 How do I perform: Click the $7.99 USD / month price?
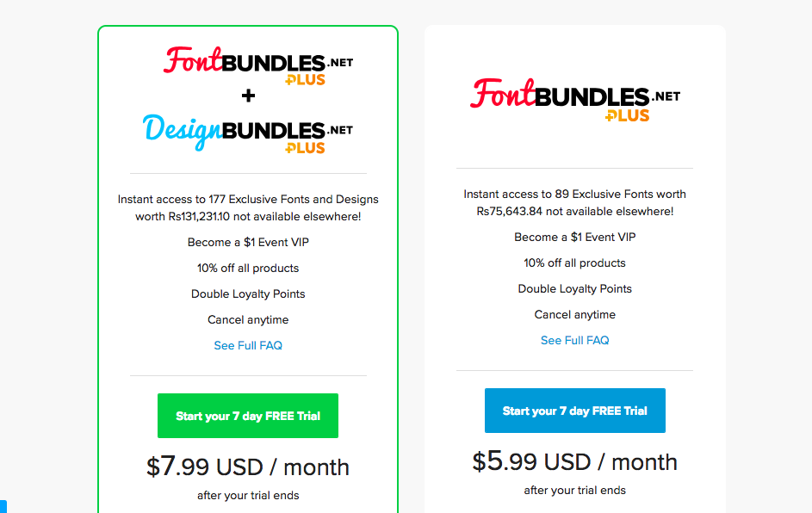tap(248, 467)
